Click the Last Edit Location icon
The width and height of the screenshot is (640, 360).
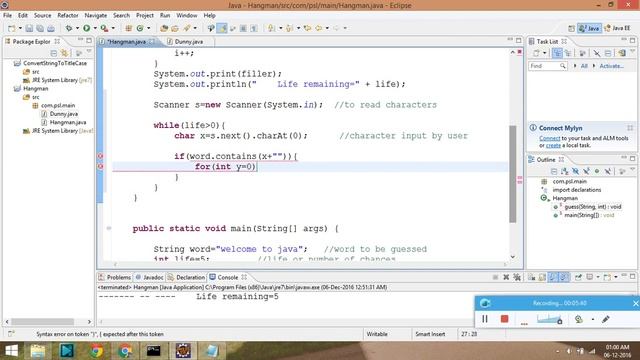tap(307, 28)
